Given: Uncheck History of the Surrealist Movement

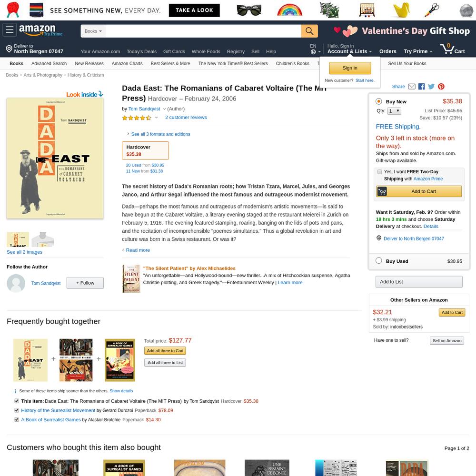Looking at the screenshot, I should pyautogui.click(x=17, y=410).
